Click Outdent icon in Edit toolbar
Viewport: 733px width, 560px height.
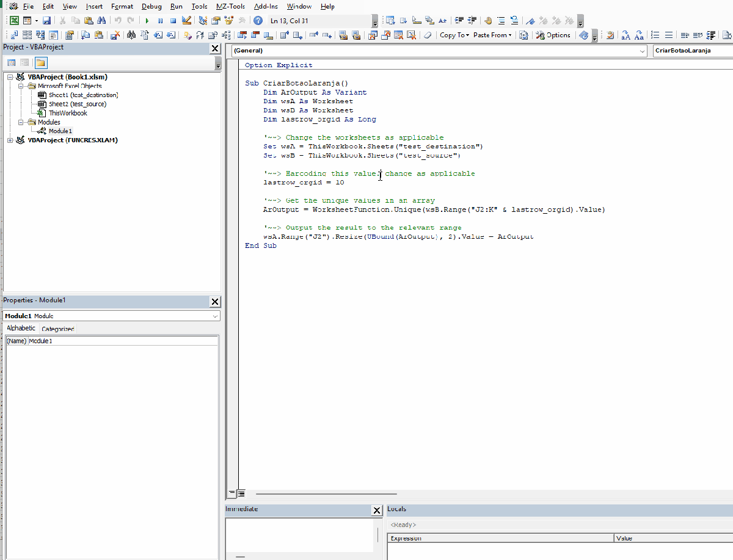click(472, 20)
